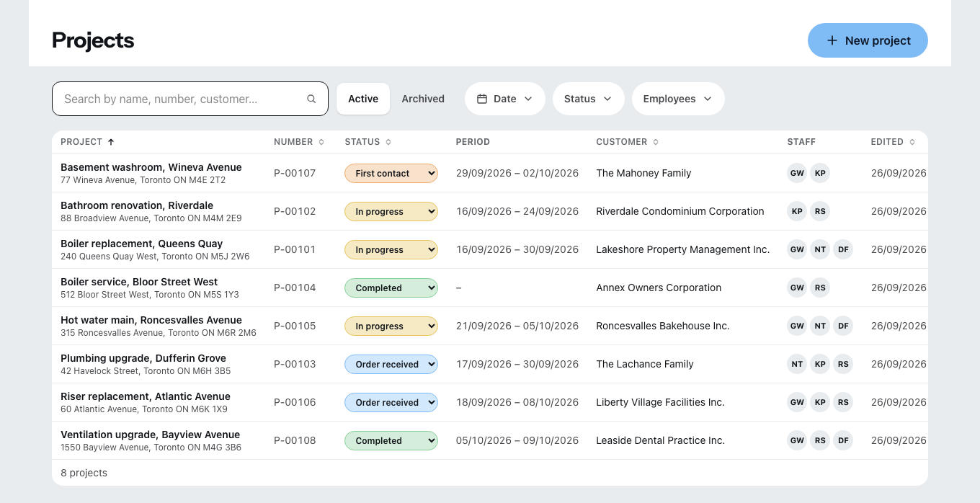Click GW avatar in Riser replacement row

pyautogui.click(x=797, y=402)
